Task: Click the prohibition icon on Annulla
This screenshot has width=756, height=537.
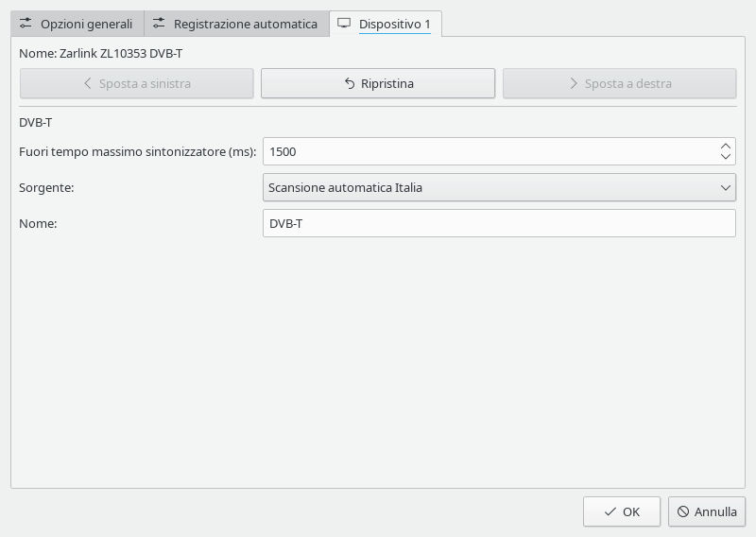Action: 682,511
